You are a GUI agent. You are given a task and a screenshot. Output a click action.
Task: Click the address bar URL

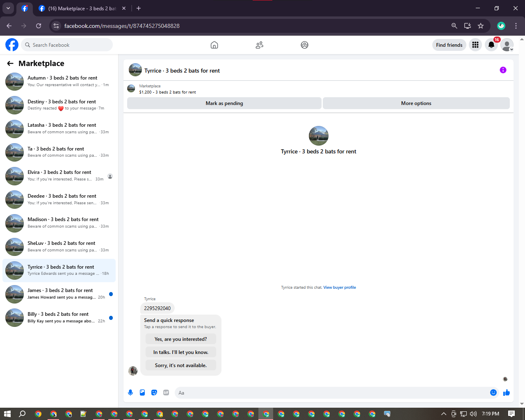[122, 26]
